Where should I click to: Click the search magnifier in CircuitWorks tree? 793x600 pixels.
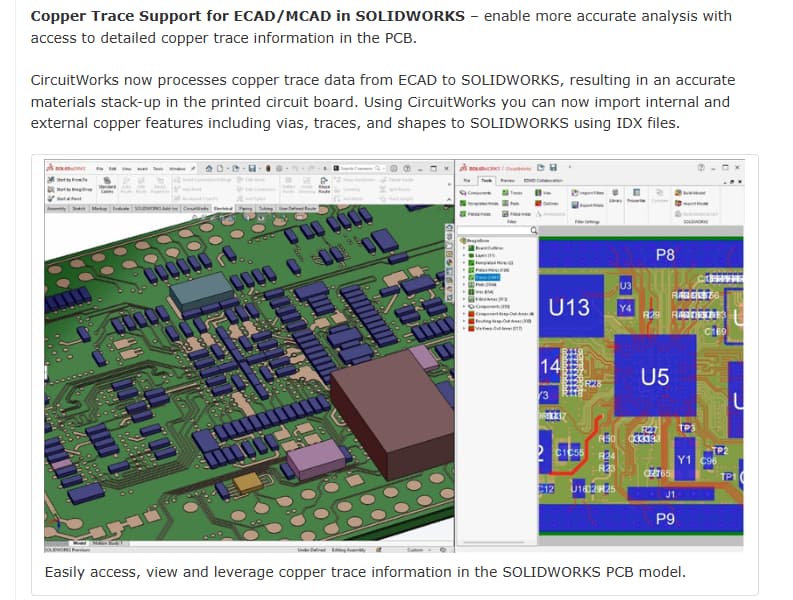tap(534, 230)
